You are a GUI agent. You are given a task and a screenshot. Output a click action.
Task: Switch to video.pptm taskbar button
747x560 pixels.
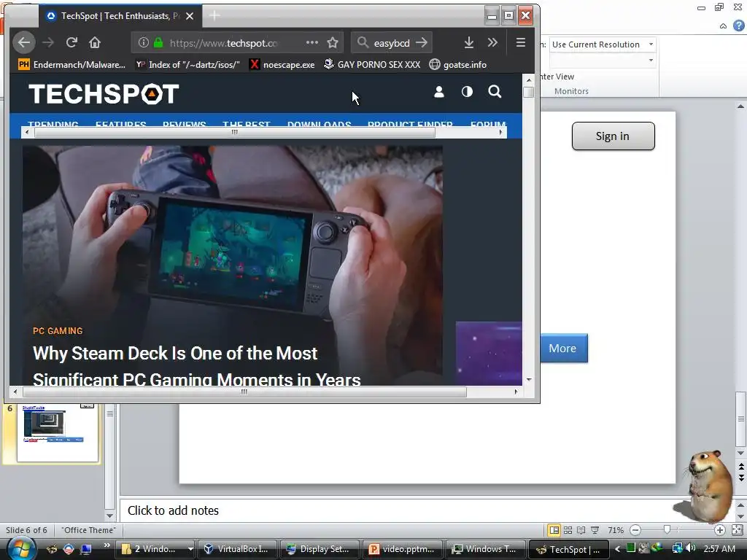[x=402, y=549]
